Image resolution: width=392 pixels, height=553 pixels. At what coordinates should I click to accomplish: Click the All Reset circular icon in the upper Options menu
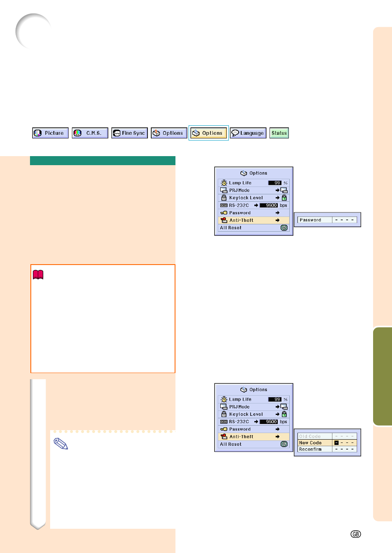pos(284,228)
